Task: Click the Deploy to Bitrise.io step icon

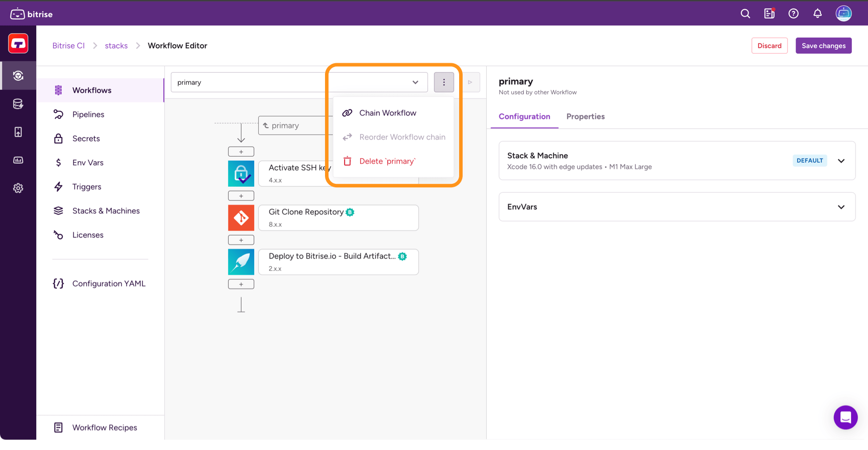Action: (241, 262)
